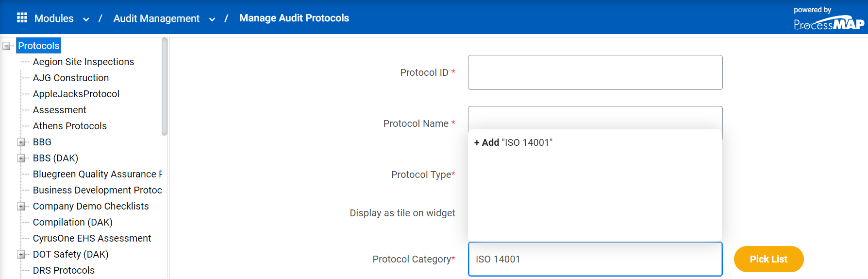The width and height of the screenshot is (868, 279).
Task: Click into Protocol Name field
Action: tap(595, 118)
